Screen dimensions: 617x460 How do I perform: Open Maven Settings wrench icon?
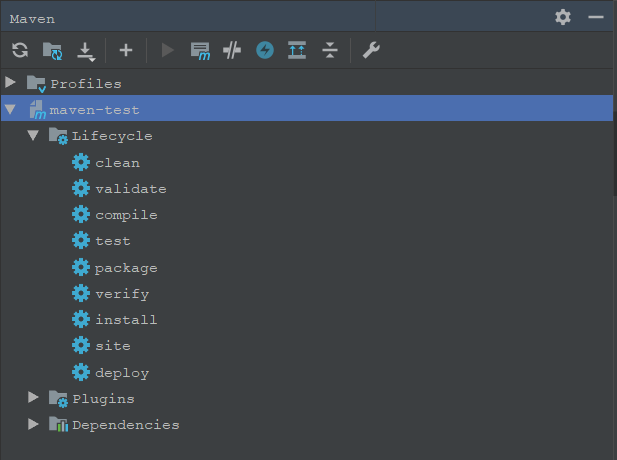point(371,50)
